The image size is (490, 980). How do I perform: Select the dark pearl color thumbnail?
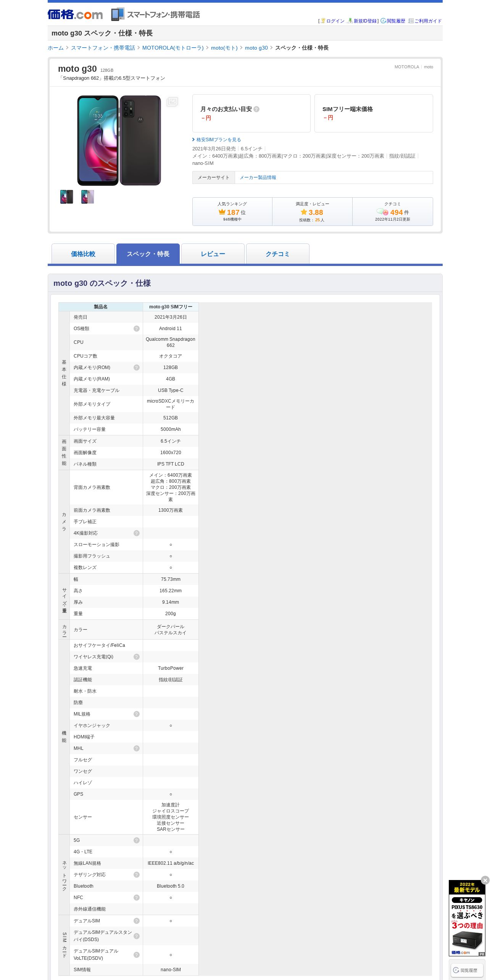pyautogui.click(x=66, y=197)
